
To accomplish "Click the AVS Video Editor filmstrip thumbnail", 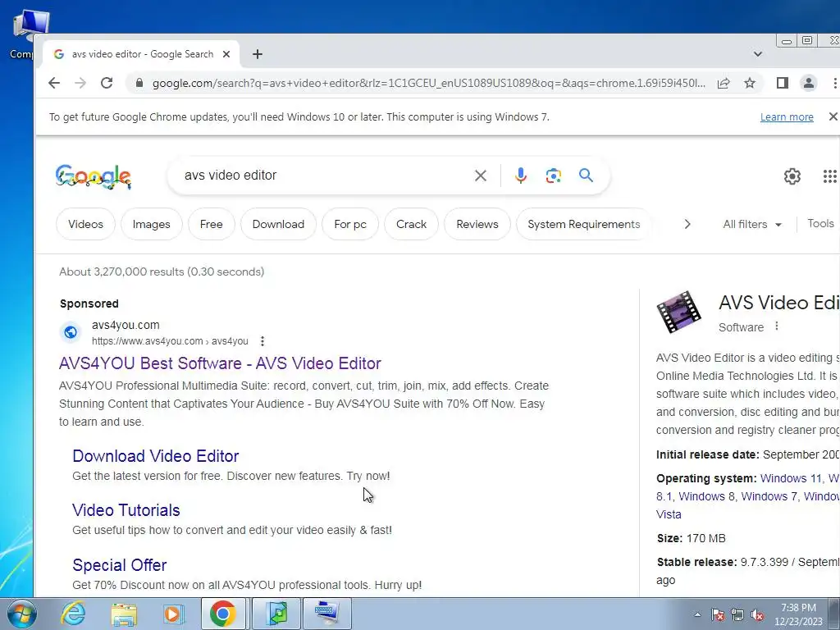I will [678, 313].
